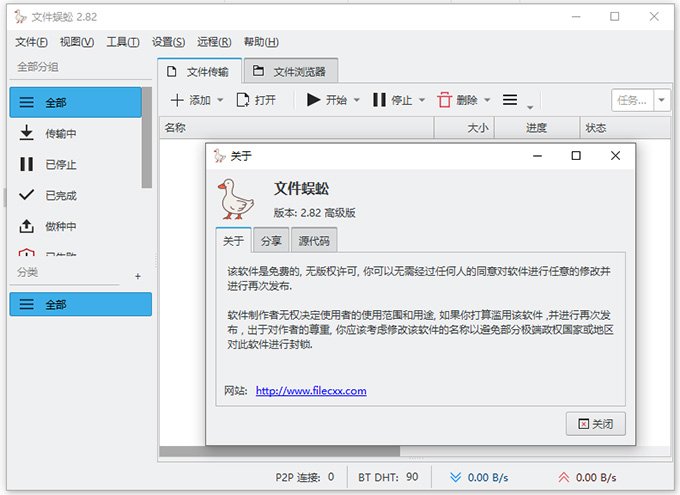Select the 做种中 seeding group
The height and width of the screenshot is (495, 680).
tap(75, 226)
